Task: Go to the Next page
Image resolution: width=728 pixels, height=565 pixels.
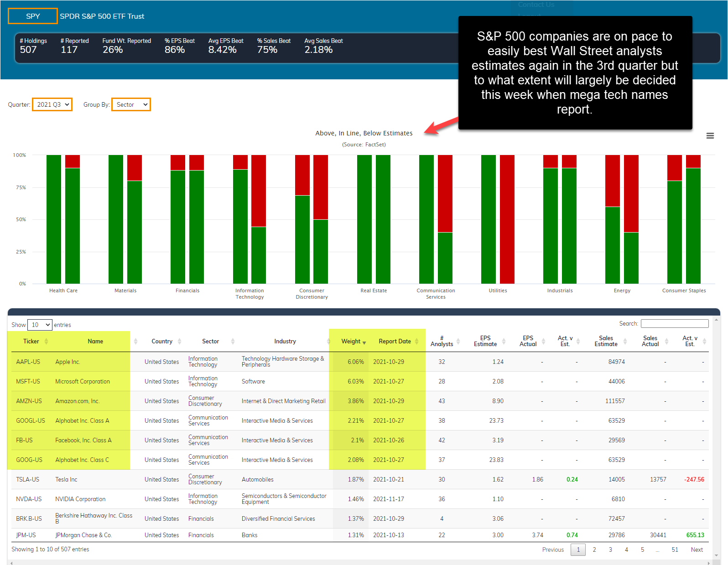Action: pos(697,549)
